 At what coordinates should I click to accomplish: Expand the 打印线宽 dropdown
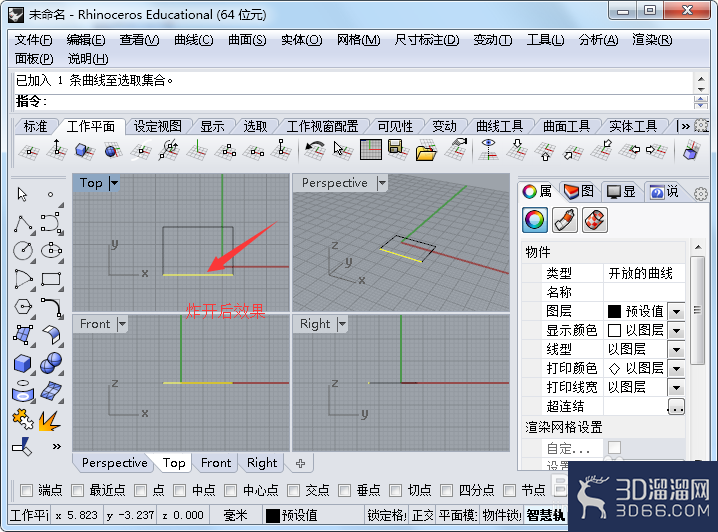pyautogui.click(x=676, y=388)
